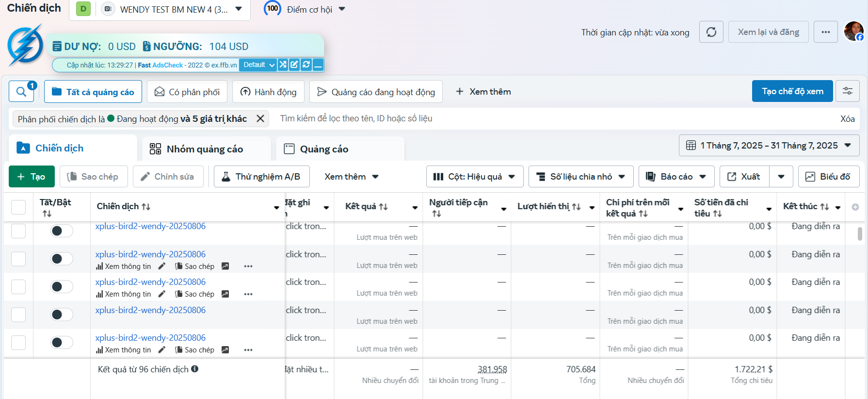Toggle the on/off switch of the second campaign row

(62, 259)
